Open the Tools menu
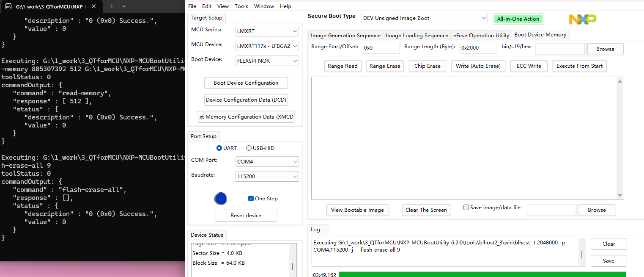Image resolution: width=644 pixels, height=277 pixels. (241, 6)
